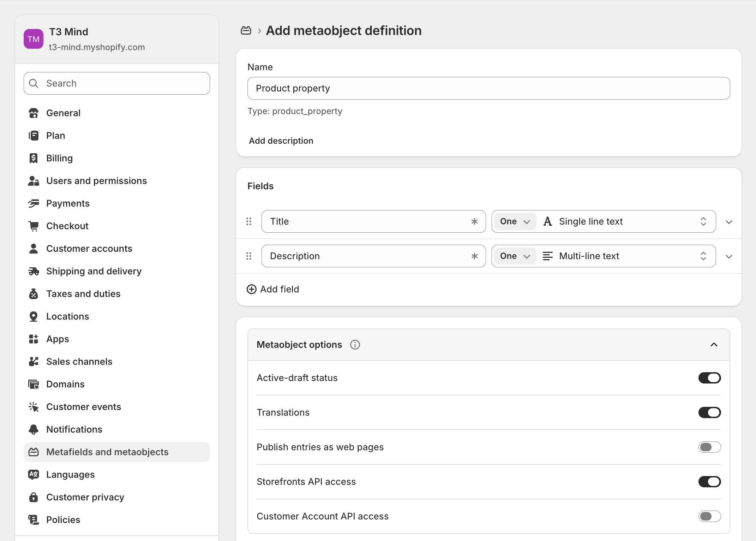Click the General storefront icon
Image resolution: width=756 pixels, height=541 pixels.
[x=34, y=113]
